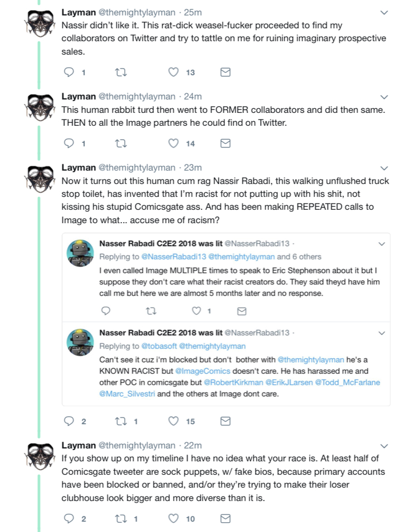This screenshot has width=414, height=532.
Task: Expand options chevron on first quoted Nasser tweet
Action: pos(382,244)
